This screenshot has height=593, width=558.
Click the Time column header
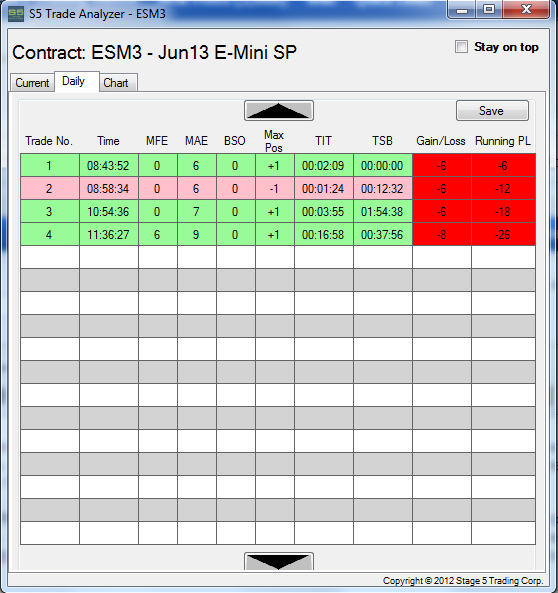pos(108,141)
